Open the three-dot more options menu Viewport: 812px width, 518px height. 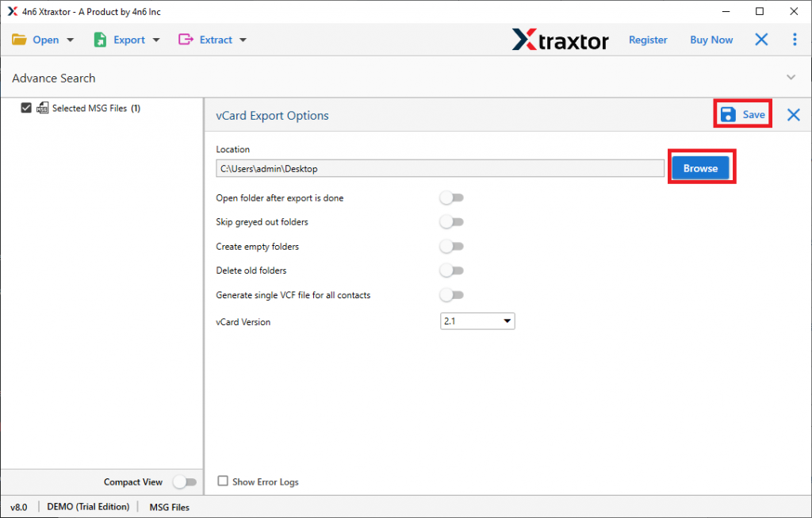pos(795,40)
